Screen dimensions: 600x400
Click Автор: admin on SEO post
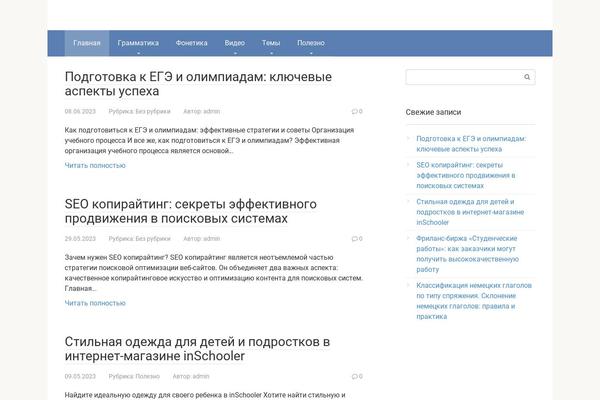coord(202,238)
